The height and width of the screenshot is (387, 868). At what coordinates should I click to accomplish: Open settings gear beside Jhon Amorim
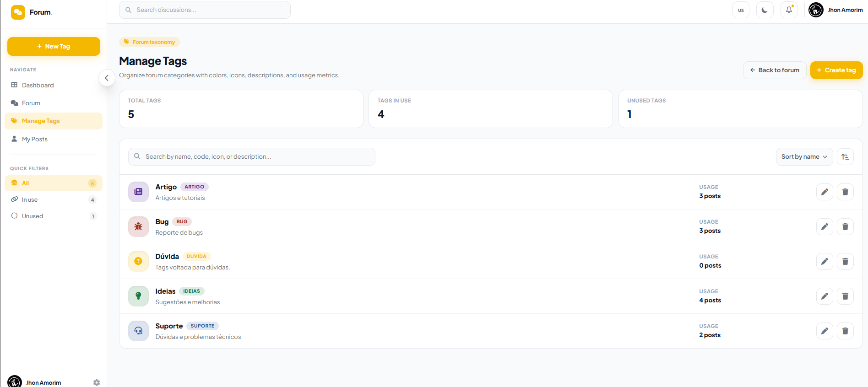pyautogui.click(x=97, y=382)
